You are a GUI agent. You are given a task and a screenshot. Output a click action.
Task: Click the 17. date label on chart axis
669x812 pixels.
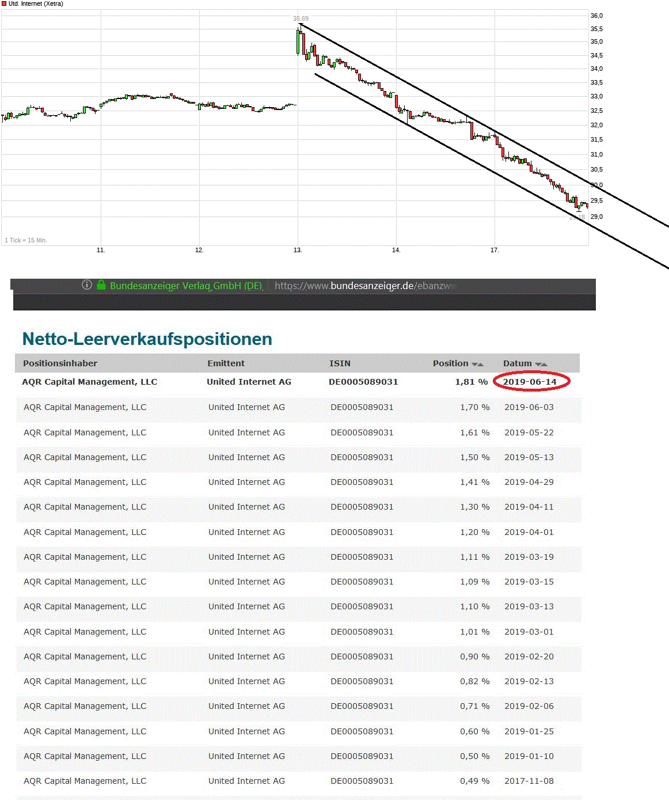(495, 250)
